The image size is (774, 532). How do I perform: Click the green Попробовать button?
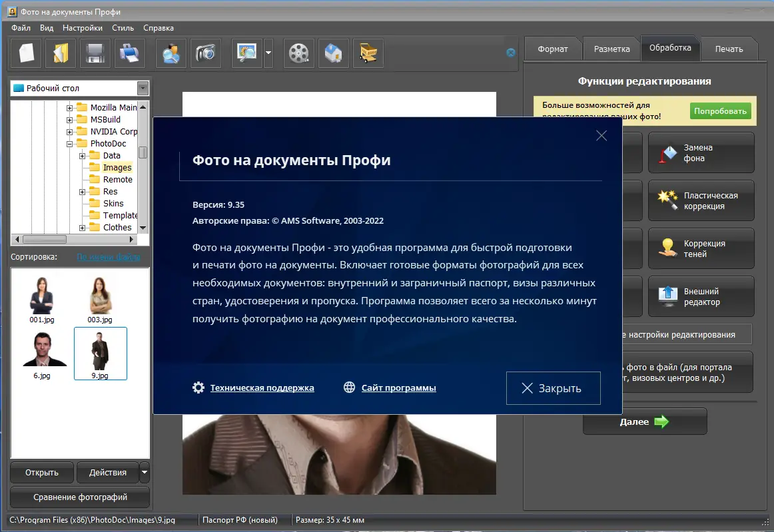720,111
